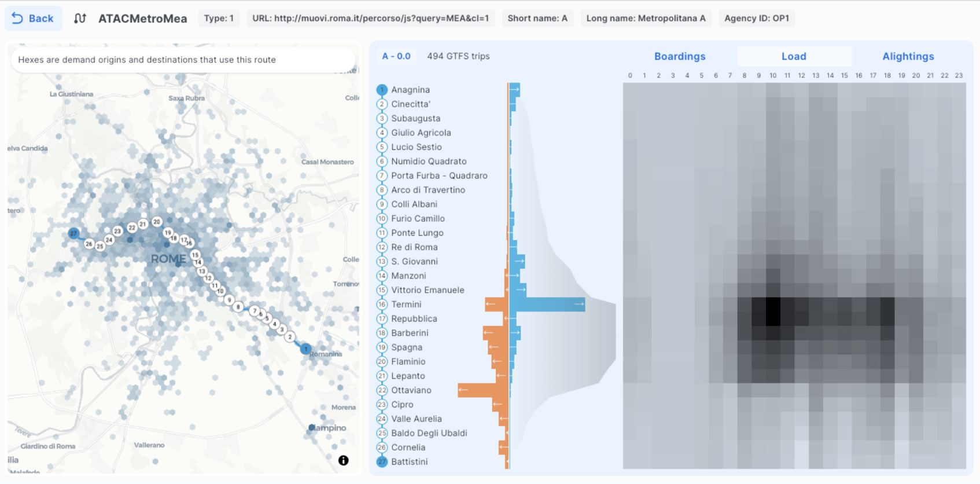
Task: Select the S. Giovanni stop name
Action: point(414,262)
